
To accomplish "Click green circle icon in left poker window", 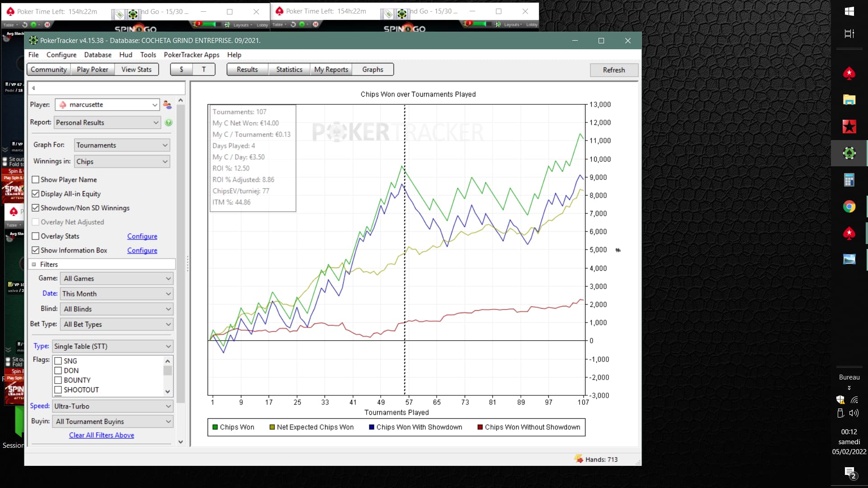I will [x=33, y=25].
